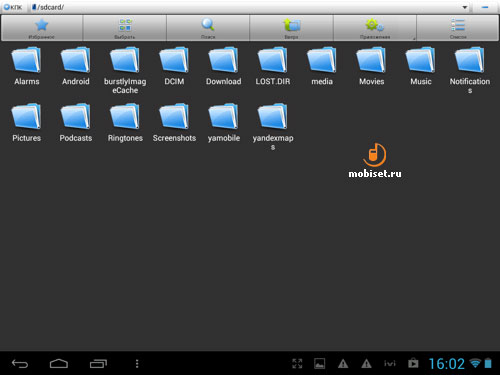Open the warning triangle beside the ivi icon
The width and height of the screenshot is (500, 375).
click(x=366, y=363)
